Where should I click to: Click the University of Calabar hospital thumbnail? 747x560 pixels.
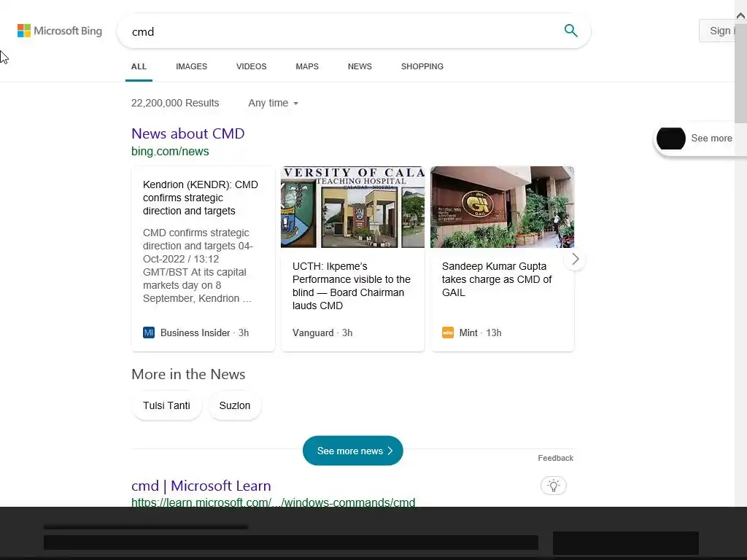(x=352, y=207)
